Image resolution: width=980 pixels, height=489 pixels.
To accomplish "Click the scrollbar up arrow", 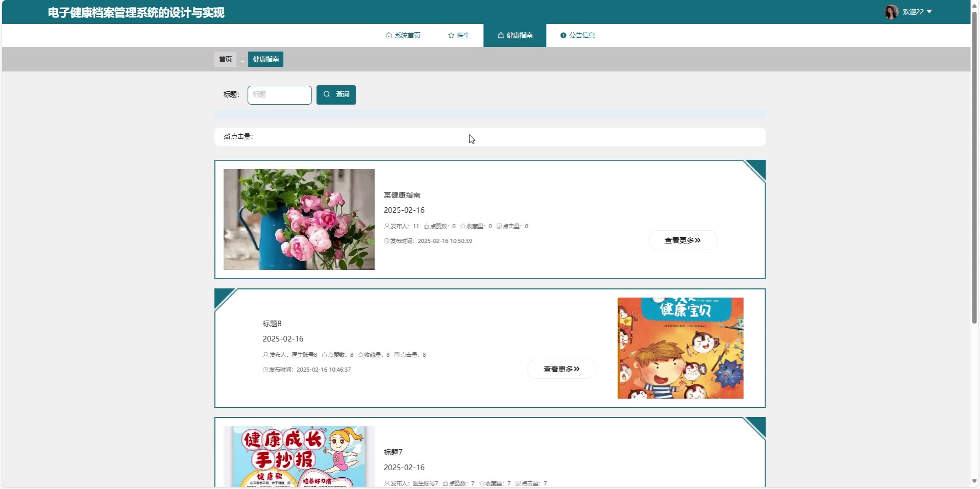I will coord(974,5).
